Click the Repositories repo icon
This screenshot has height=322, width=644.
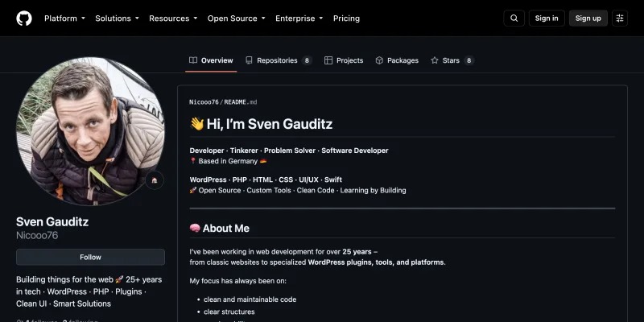coord(249,60)
